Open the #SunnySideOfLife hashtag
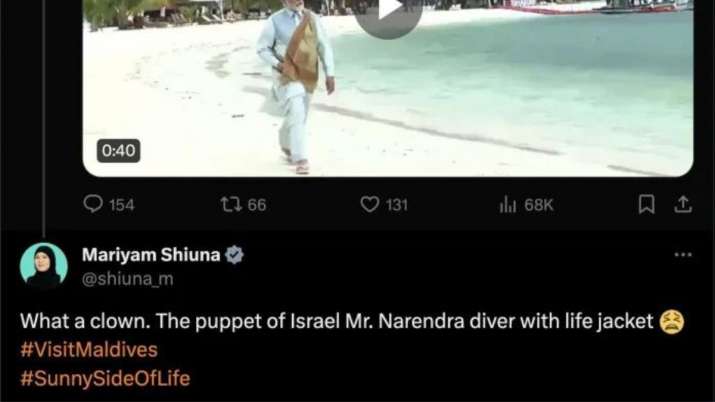The image size is (715, 402). 105,379
